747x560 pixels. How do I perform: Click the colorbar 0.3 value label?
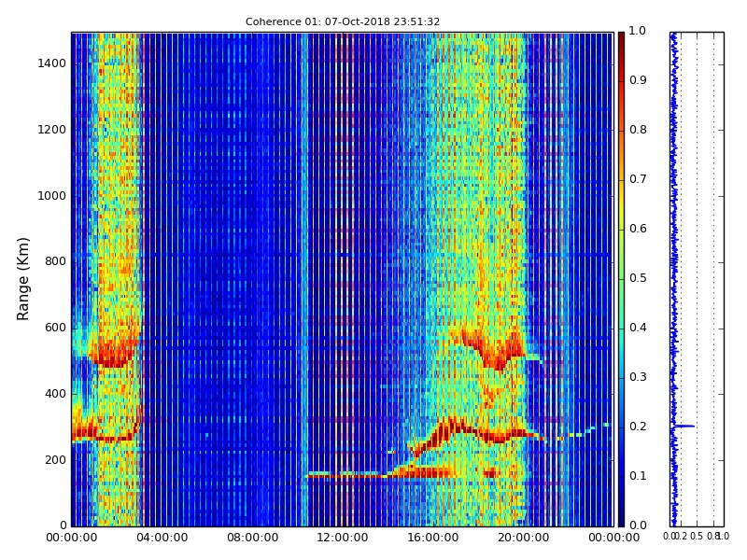click(x=638, y=377)
